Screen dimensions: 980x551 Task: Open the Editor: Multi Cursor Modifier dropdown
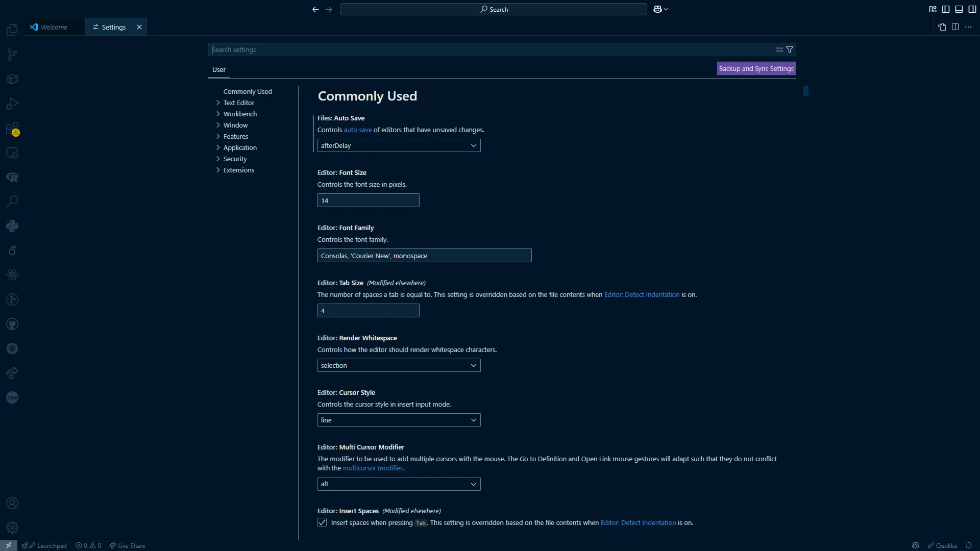click(398, 484)
